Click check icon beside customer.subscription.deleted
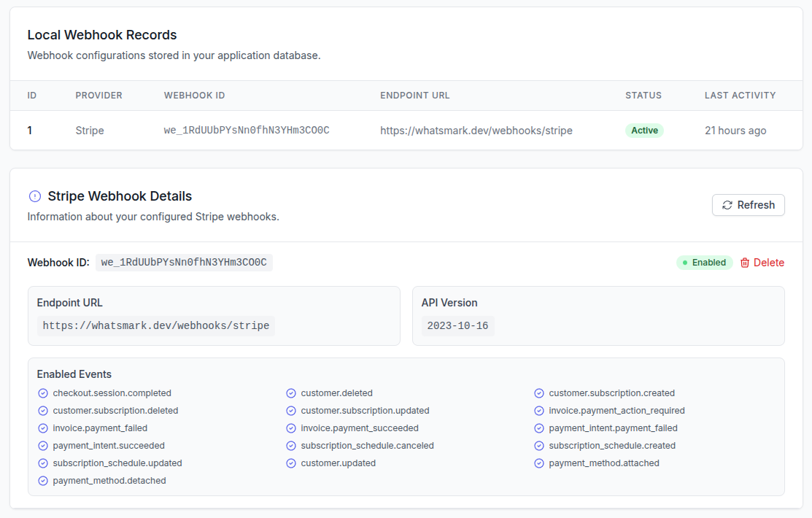Screen dimensions: 812x518 [43, 411]
